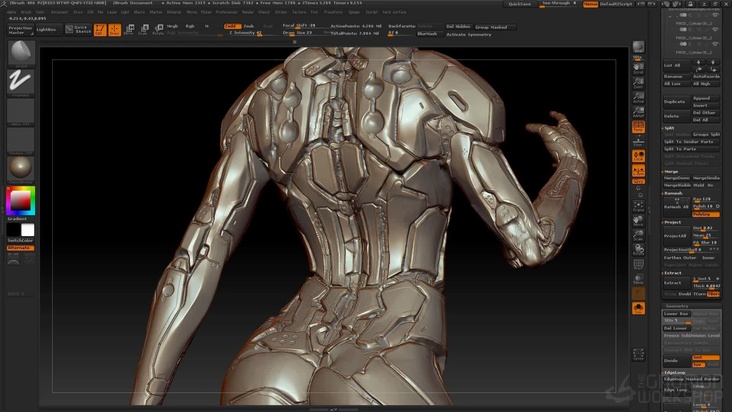Toggle the Rgb paint channel
Viewport: 732px width, 412px height.
190,26
